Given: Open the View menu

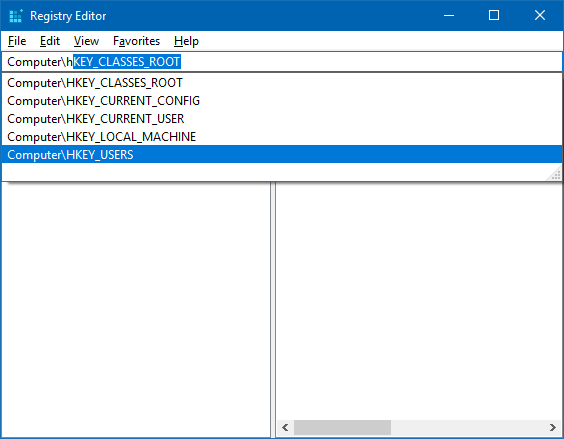Looking at the screenshot, I should (86, 41).
